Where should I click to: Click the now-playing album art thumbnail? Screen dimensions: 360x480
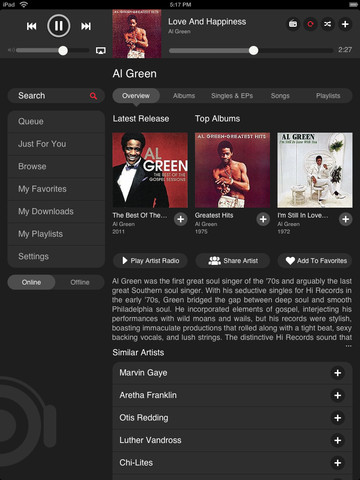click(x=137, y=34)
